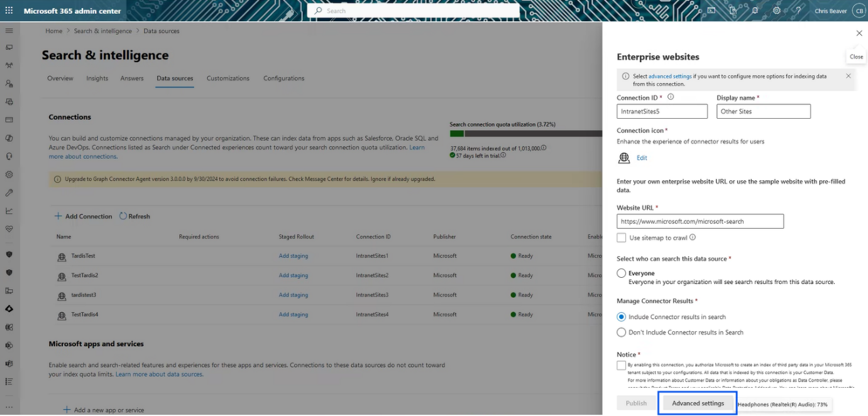Open Cloud Shell from the header
The width and height of the screenshot is (868, 416).
coord(711,11)
